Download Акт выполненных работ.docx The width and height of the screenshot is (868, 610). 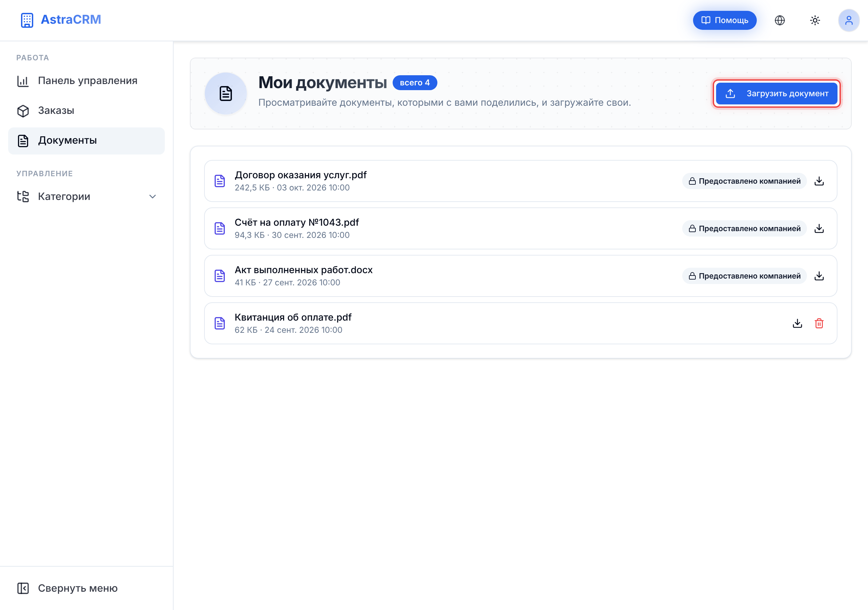tap(819, 276)
